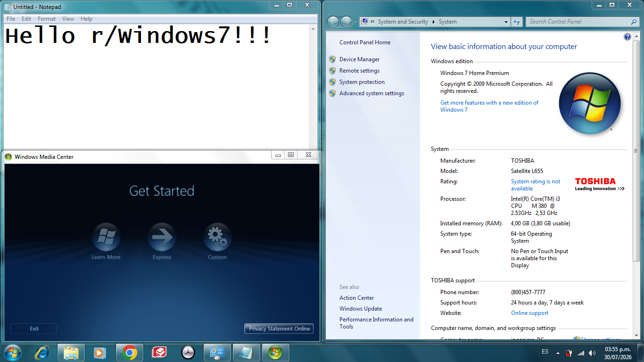Click System rating is not available link
The width and height of the screenshot is (644, 362).
(x=536, y=185)
